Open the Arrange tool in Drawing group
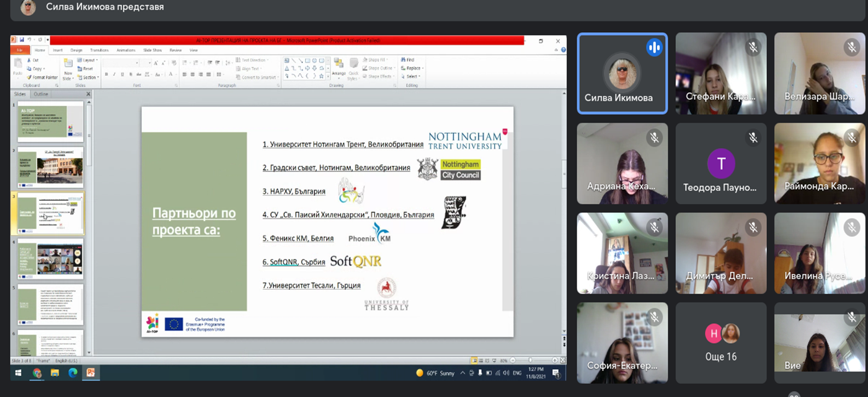This screenshot has width=868, height=397. pyautogui.click(x=339, y=68)
